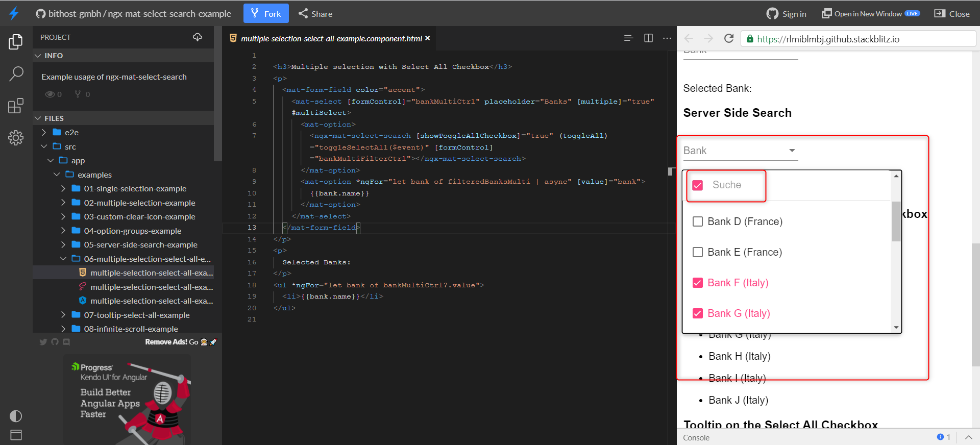Toggle the theme contrast icon
Viewport: 980px width, 445px height.
(16, 416)
